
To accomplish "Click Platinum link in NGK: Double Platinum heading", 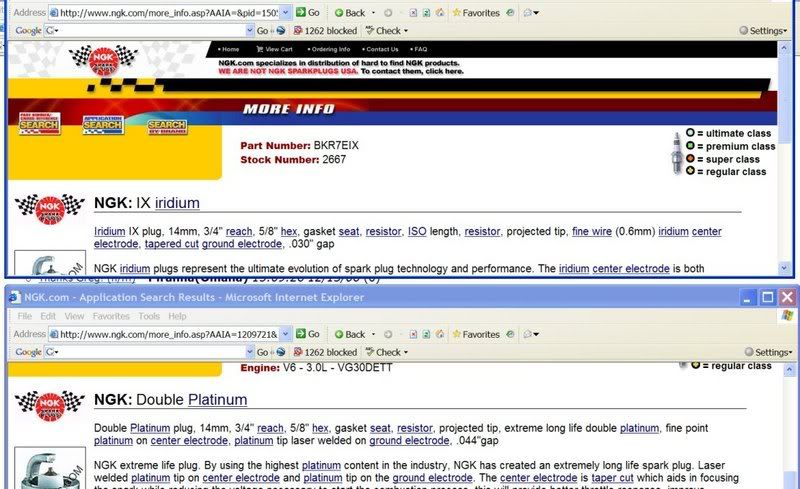I will point(217,399).
